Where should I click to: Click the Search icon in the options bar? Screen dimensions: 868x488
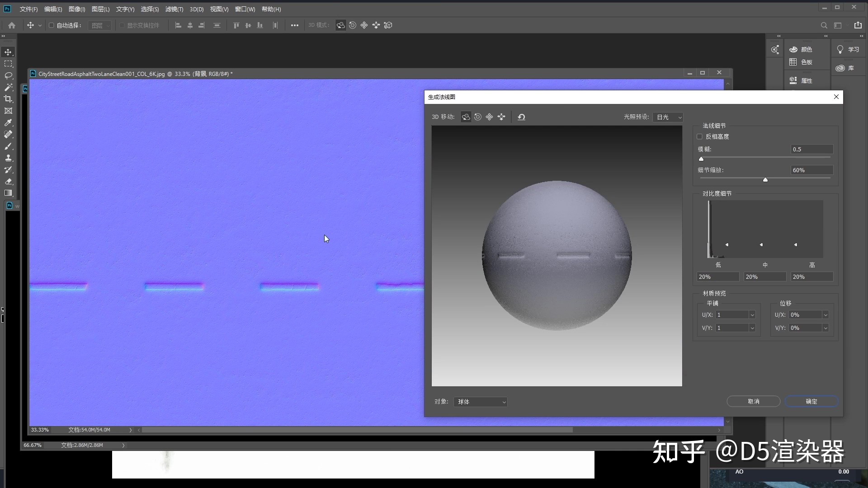(x=824, y=25)
